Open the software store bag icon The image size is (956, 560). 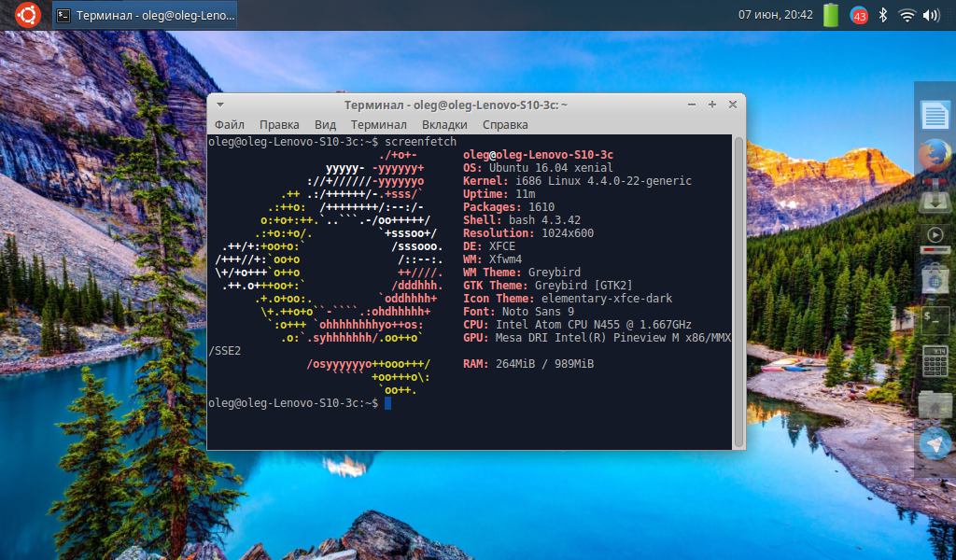(x=935, y=280)
